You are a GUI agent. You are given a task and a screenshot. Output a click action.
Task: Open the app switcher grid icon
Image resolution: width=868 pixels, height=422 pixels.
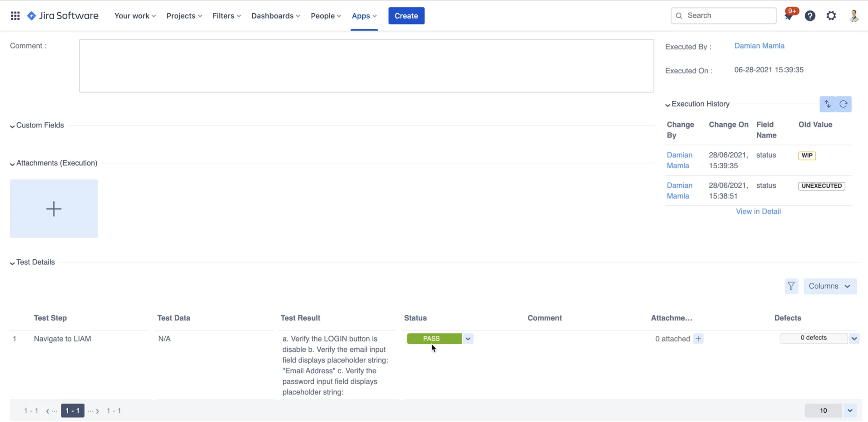point(15,16)
